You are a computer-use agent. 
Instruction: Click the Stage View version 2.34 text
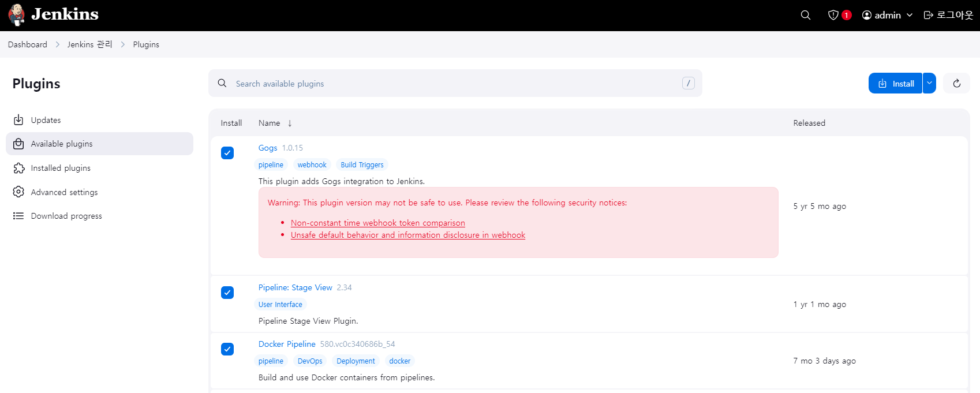click(x=344, y=287)
